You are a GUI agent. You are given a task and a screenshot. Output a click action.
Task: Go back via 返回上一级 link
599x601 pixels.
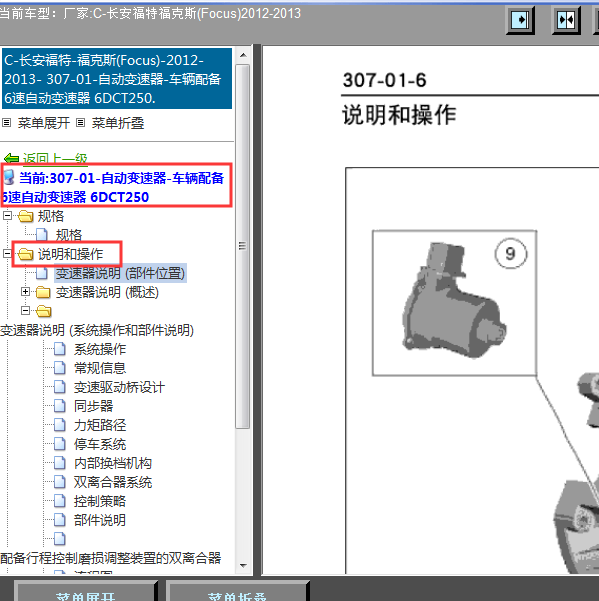(55, 158)
